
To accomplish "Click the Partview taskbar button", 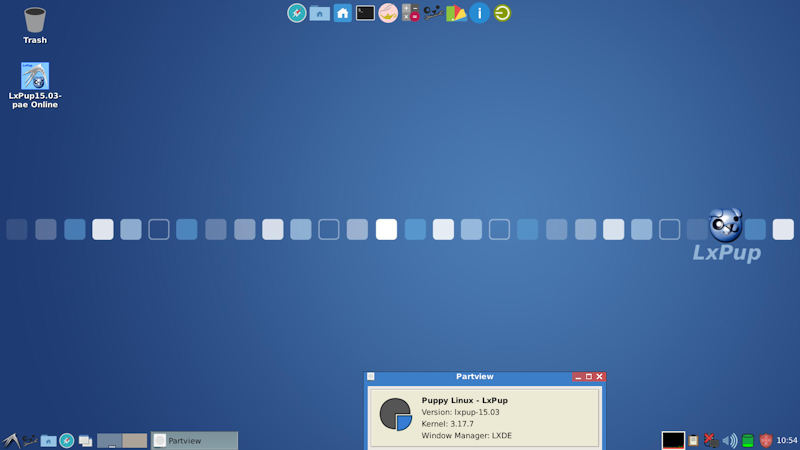I will pos(194,441).
